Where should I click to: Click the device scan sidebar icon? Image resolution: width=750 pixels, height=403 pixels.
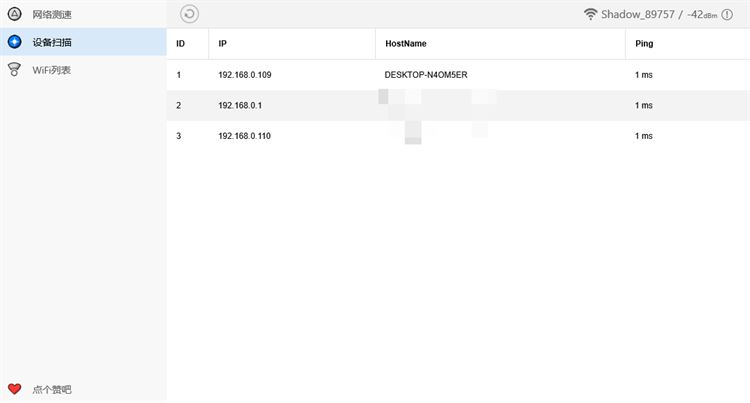tap(14, 42)
